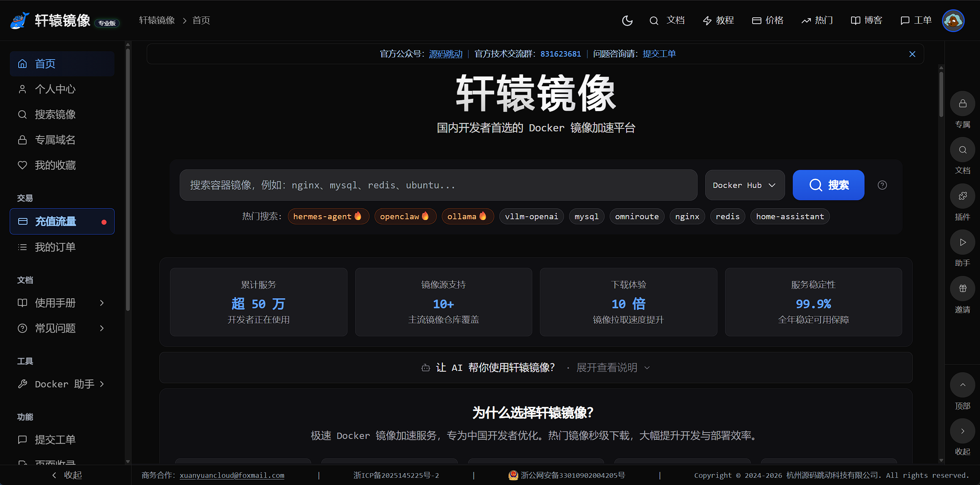This screenshot has height=485, width=980.
Task: Select the vllm-openai hot search tag
Action: pos(531,216)
